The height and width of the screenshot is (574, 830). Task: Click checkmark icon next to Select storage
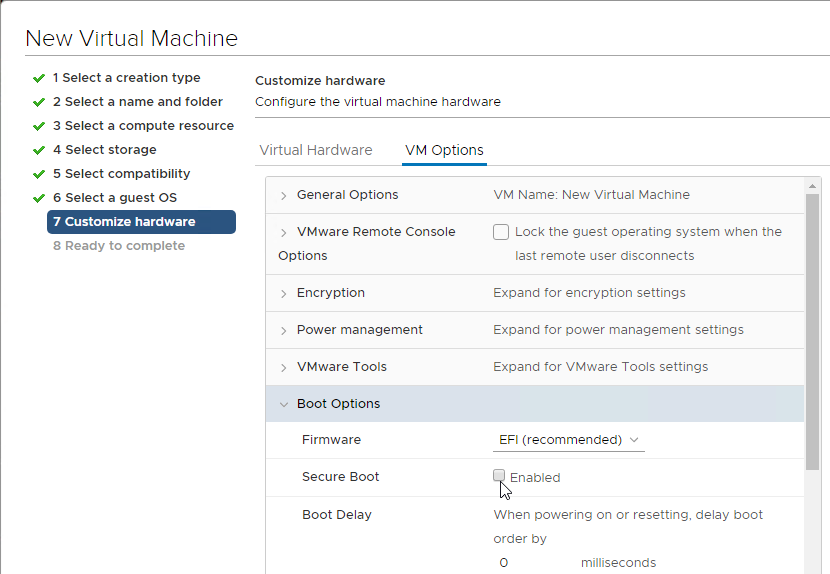(39, 150)
